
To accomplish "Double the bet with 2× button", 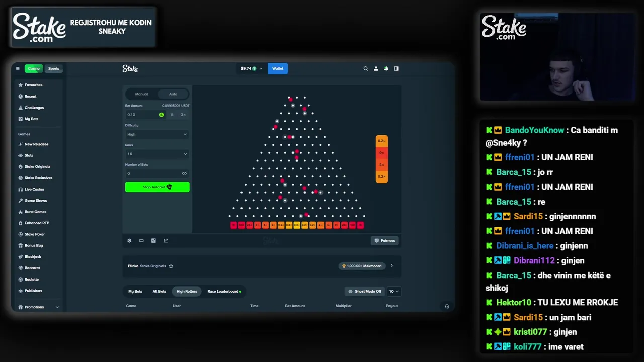I will [183, 115].
